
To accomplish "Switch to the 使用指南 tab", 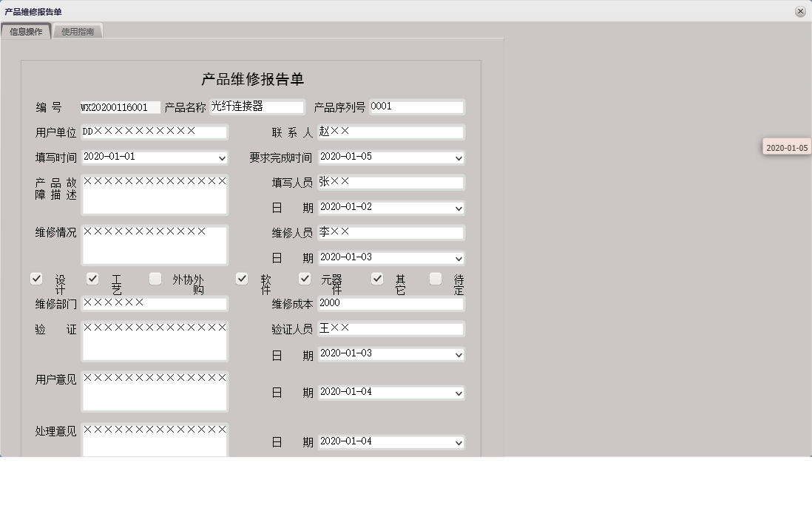I will point(78,31).
